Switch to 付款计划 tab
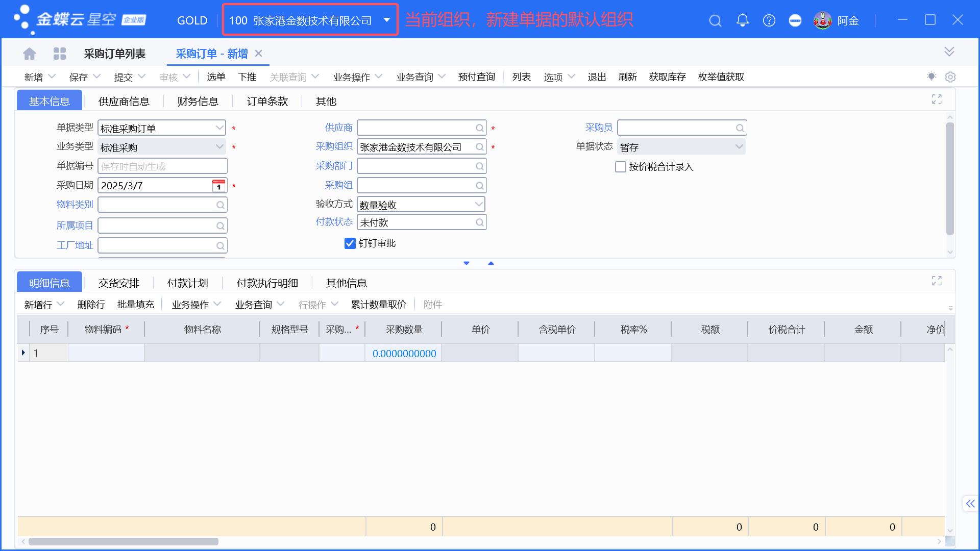The width and height of the screenshot is (980, 551). (x=188, y=283)
